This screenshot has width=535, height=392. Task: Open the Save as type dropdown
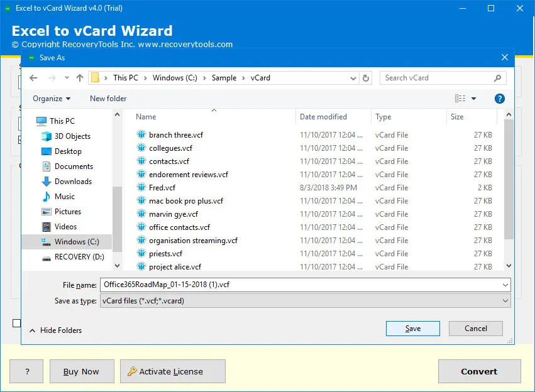coord(305,301)
